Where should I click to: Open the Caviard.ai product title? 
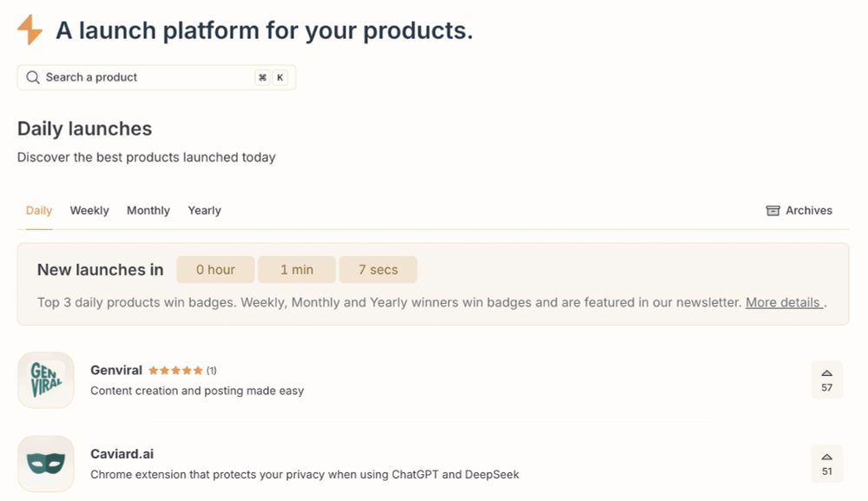pyautogui.click(x=122, y=453)
